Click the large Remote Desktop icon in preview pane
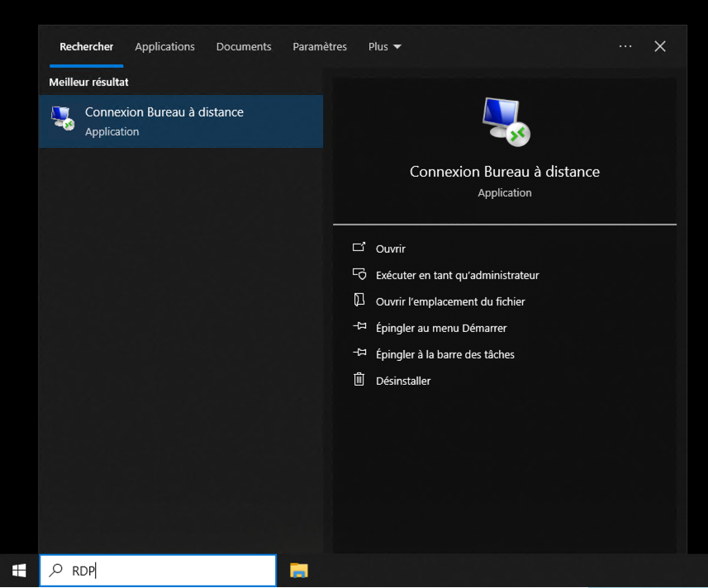The image size is (708, 588). pyautogui.click(x=506, y=122)
